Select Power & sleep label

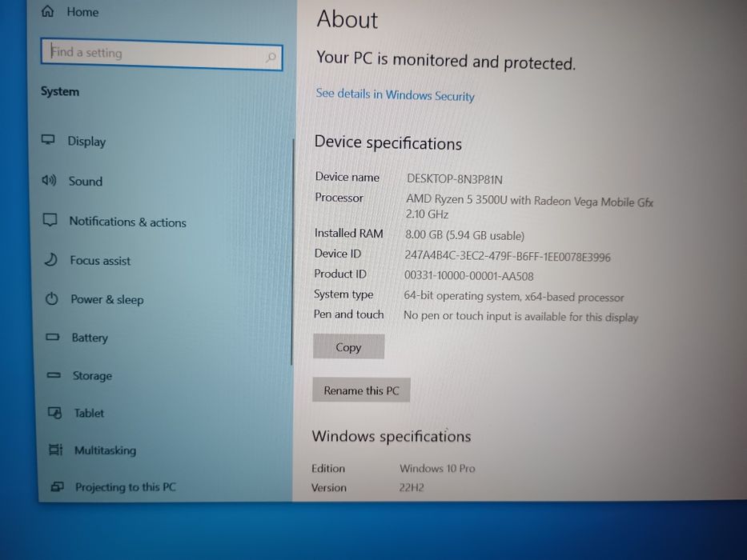107,299
